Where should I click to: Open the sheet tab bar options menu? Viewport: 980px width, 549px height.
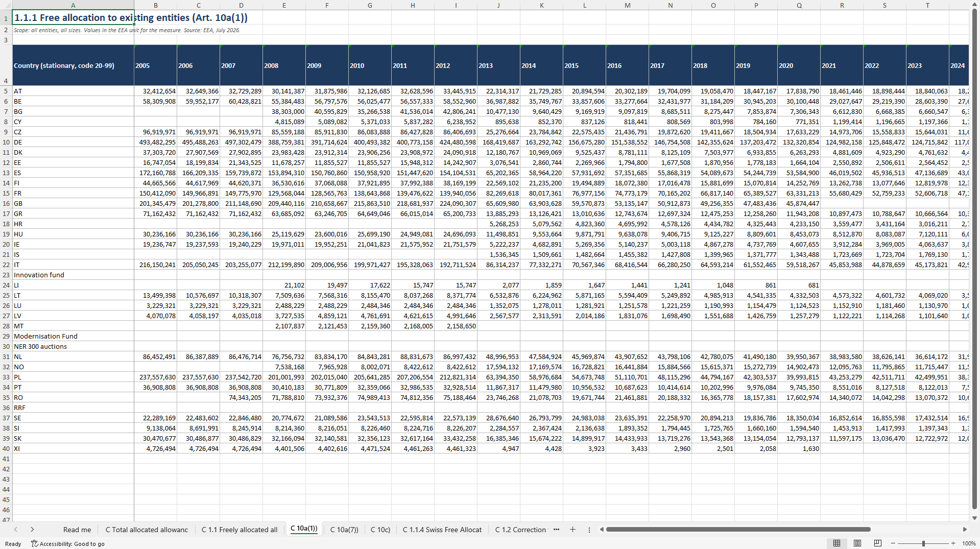pyautogui.click(x=589, y=530)
